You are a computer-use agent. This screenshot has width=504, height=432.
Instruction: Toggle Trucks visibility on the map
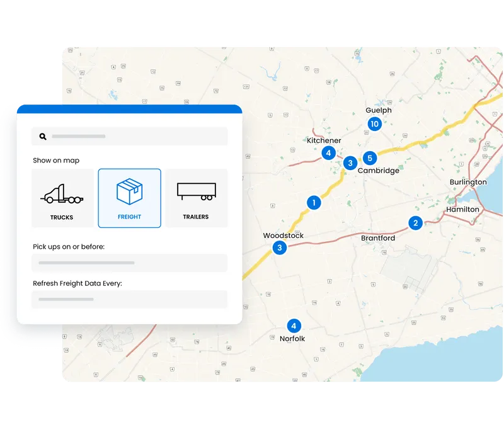[x=62, y=198]
